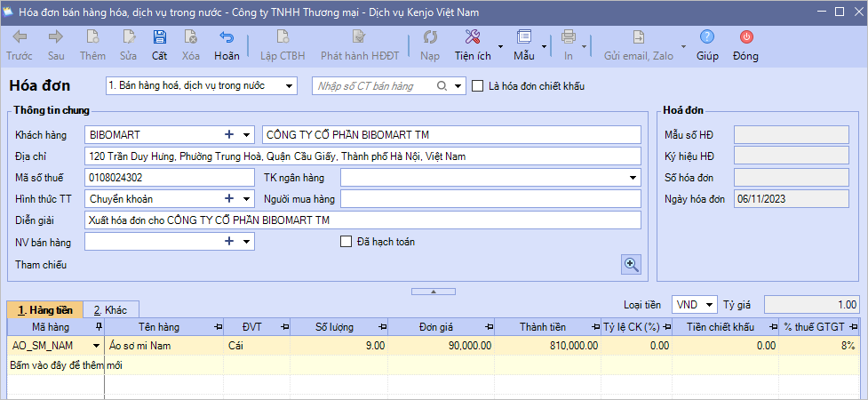Go to previous record with Trước

(x=20, y=37)
